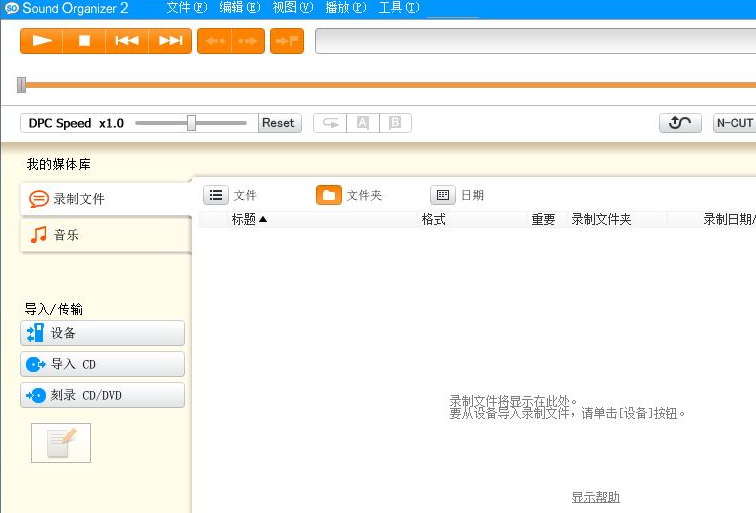Select the 录制文件 library tab

[106, 199]
